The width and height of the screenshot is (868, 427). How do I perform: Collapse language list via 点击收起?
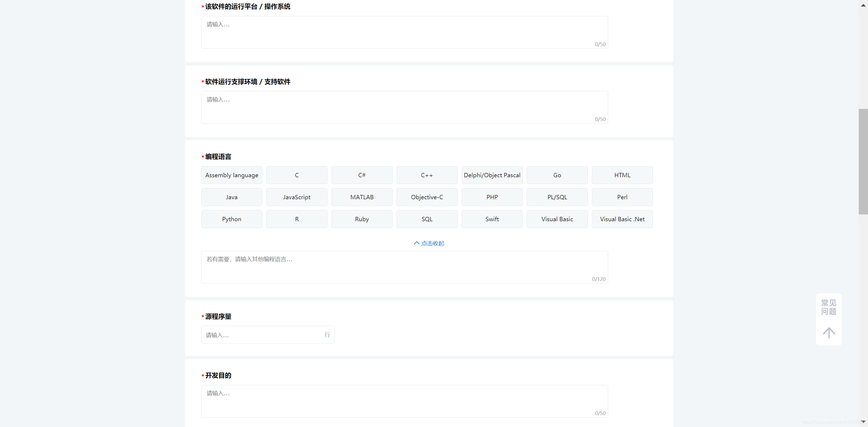coord(429,243)
